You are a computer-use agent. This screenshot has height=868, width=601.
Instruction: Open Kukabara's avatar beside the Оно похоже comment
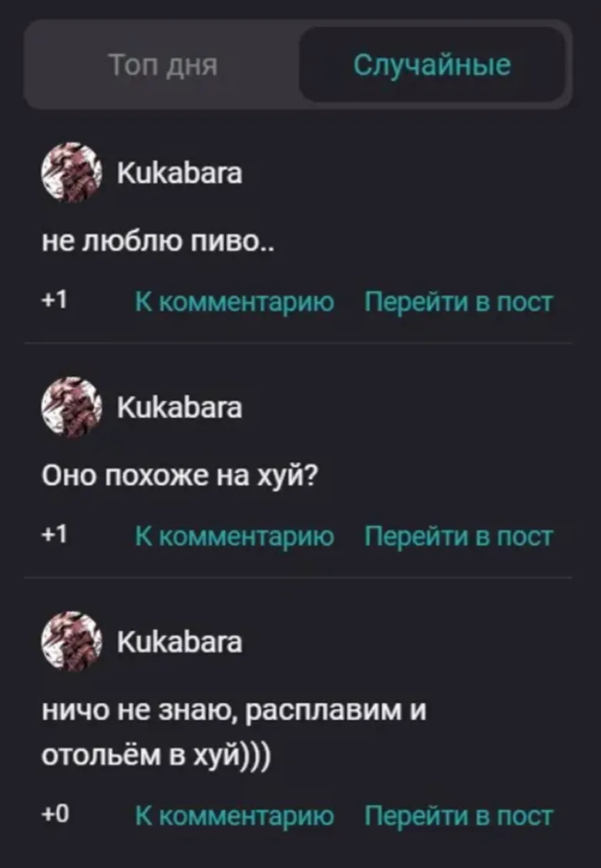click(72, 407)
